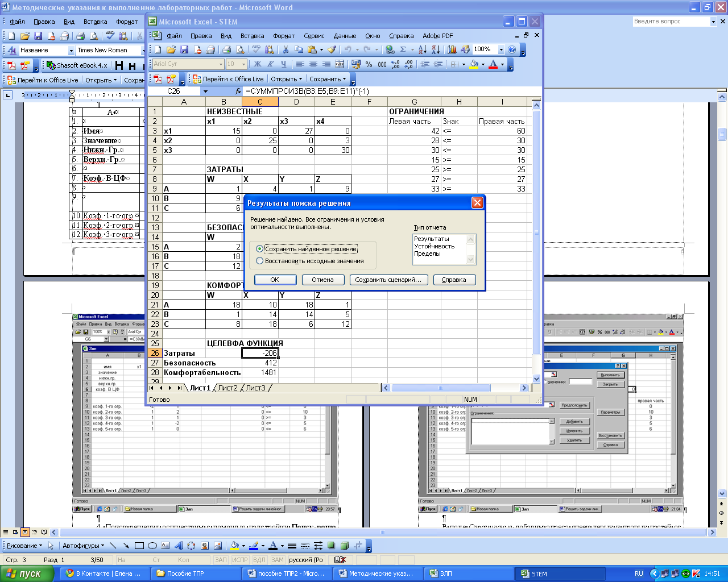
Task: Open the 'Название' style dropdown in Word
Action: [x=71, y=50]
